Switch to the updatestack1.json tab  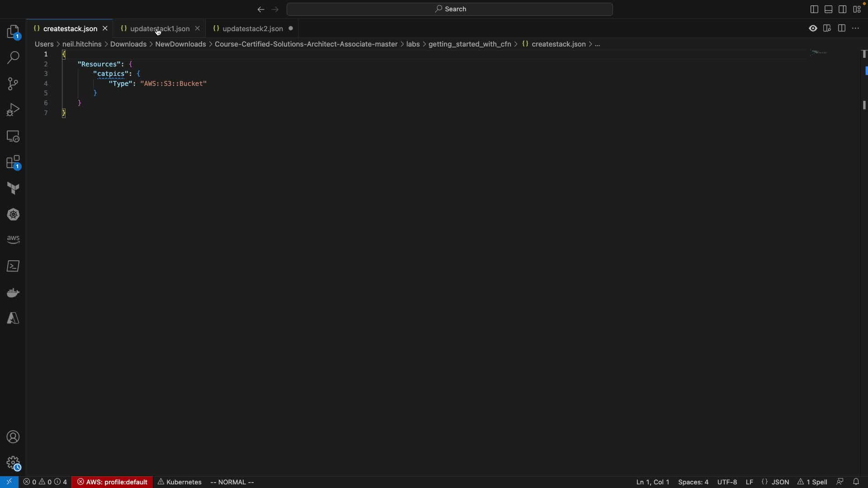click(160, 28)
